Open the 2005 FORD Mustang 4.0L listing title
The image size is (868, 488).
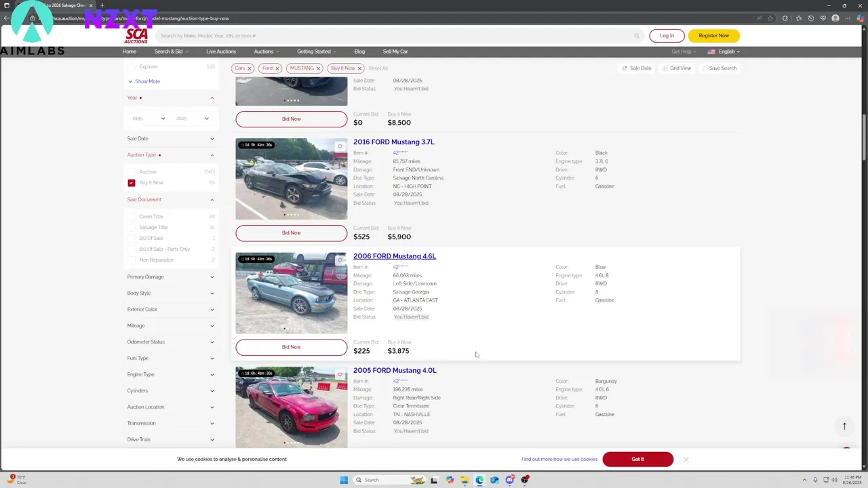[x=395, y=371]
